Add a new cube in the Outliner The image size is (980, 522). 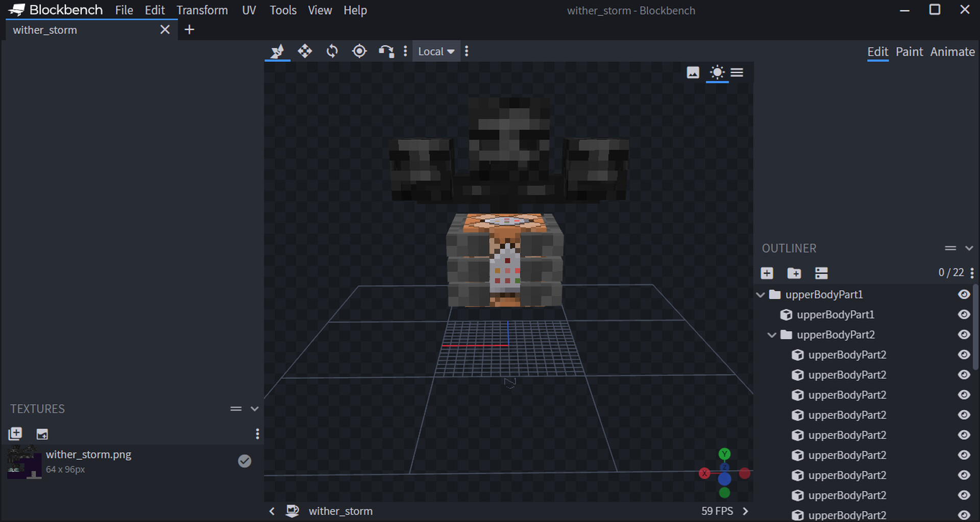point(767,273)
